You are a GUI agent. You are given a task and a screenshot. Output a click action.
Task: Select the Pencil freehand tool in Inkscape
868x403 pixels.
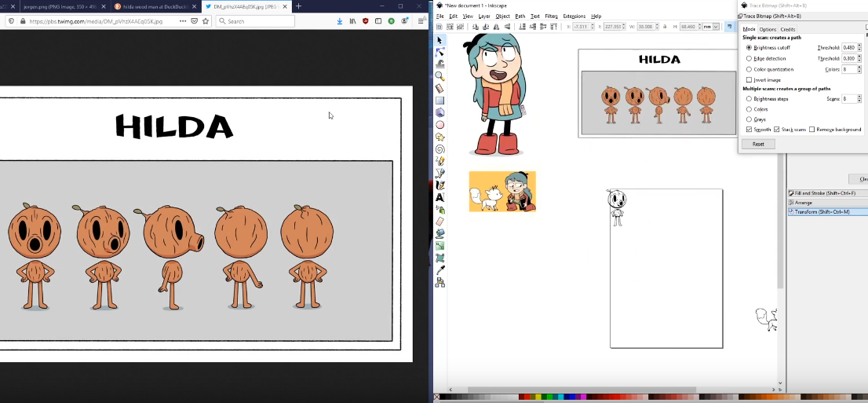tap(440, 161)
